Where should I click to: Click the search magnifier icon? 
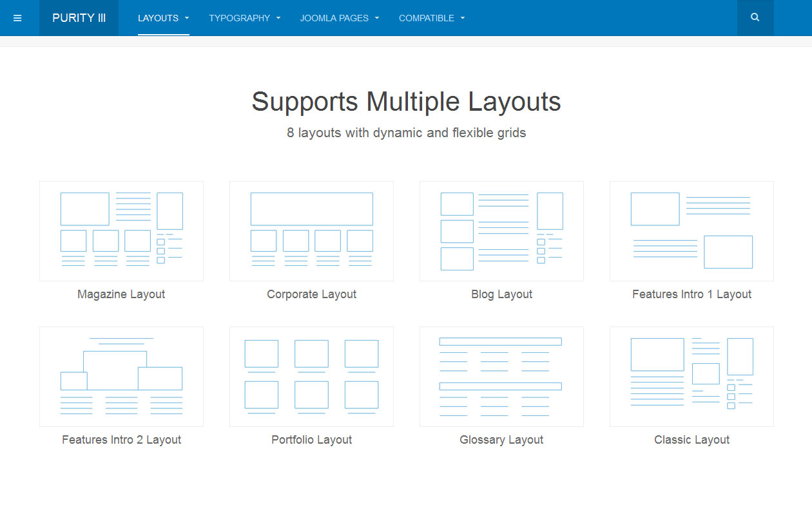755,18
